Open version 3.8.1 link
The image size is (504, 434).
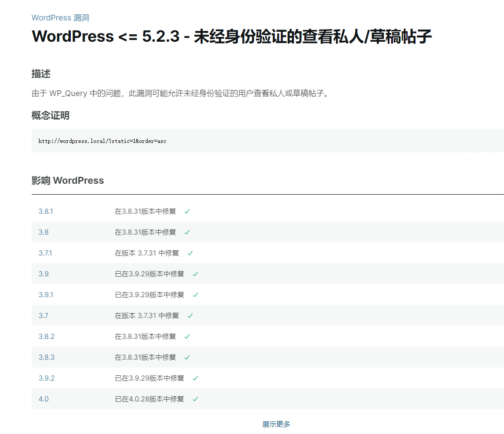coord(46,212)
